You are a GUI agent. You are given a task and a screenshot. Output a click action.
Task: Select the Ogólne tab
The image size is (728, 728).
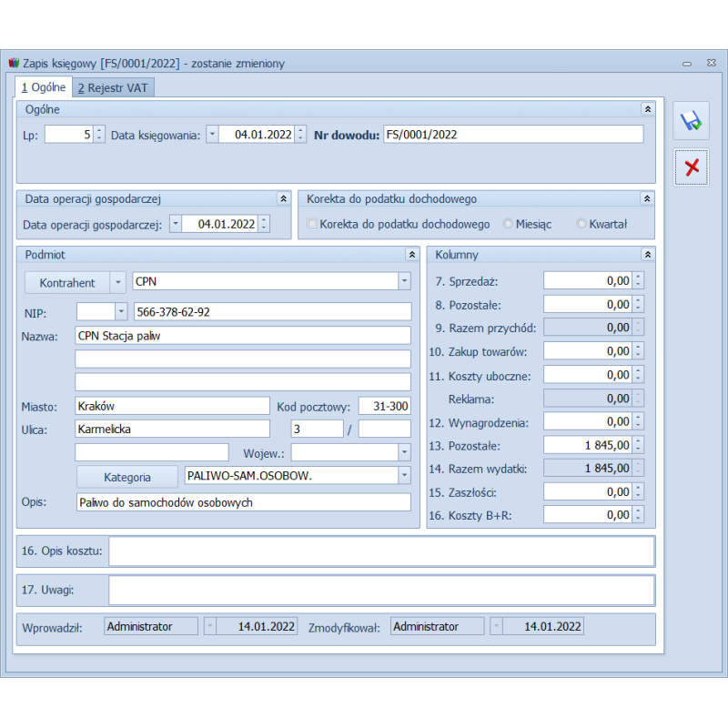coord(44,87)
